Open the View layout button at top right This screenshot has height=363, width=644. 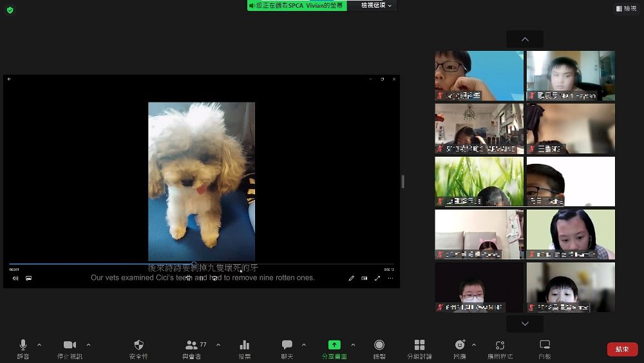click(x=626, y=8)
